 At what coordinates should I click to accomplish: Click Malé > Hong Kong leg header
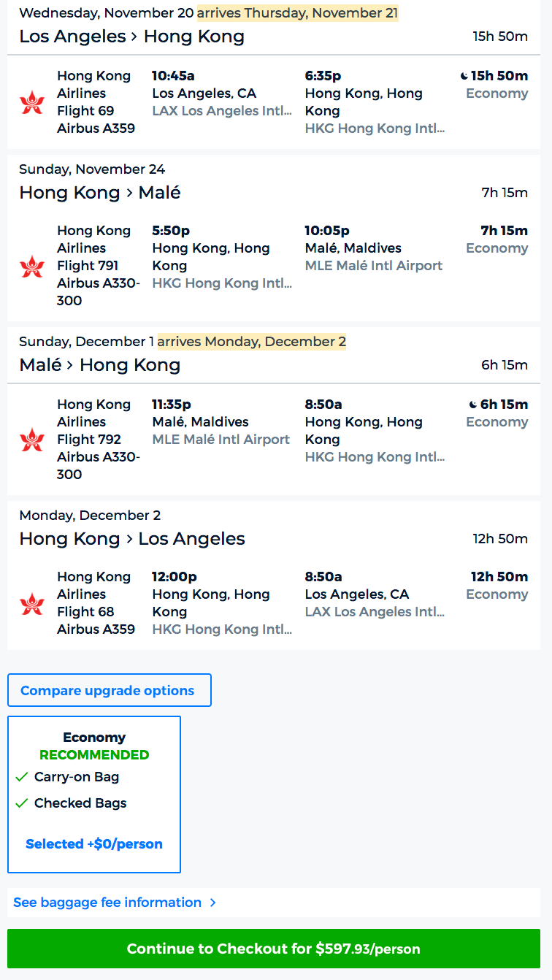(x=100, y=365)
